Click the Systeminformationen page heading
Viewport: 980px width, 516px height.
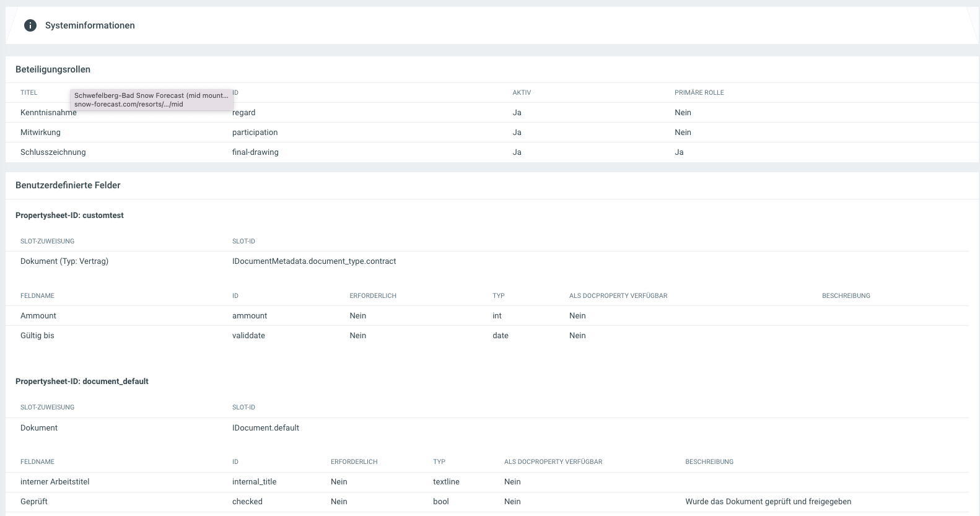(x=90, y=25)
